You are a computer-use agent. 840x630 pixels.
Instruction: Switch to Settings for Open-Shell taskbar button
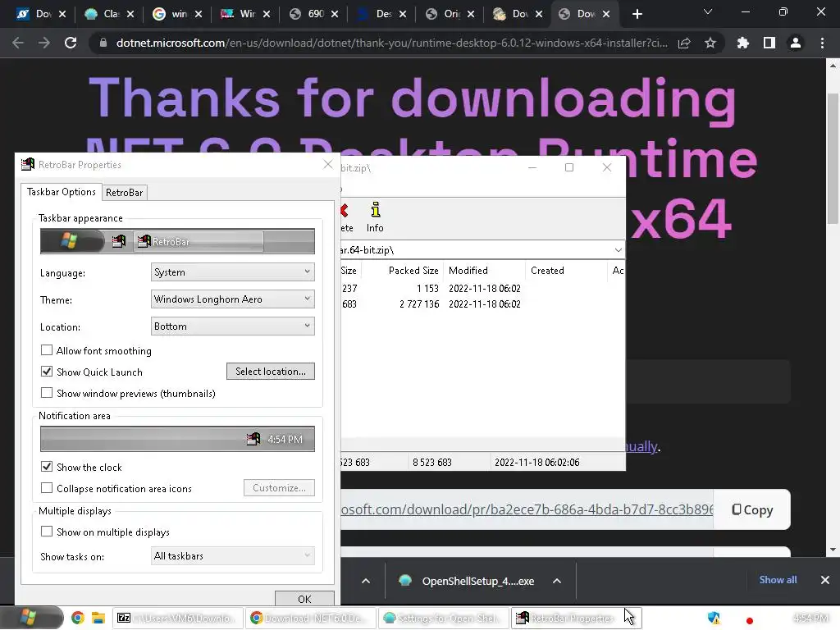(444, 619)
